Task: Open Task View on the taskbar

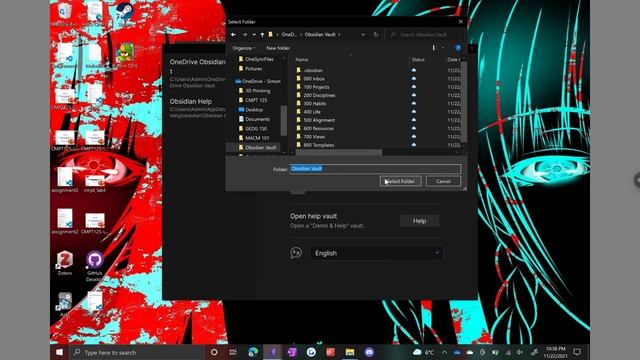Action: [233, 352]
